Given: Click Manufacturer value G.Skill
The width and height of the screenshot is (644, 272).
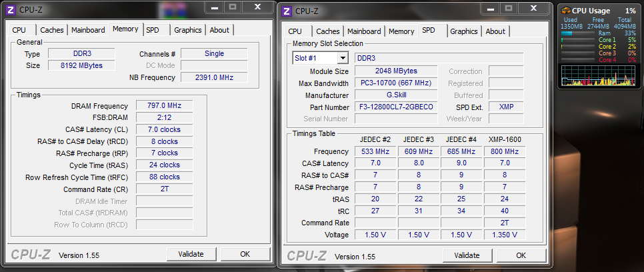Looking at the screenshot, I should click(x=396, y=95).
